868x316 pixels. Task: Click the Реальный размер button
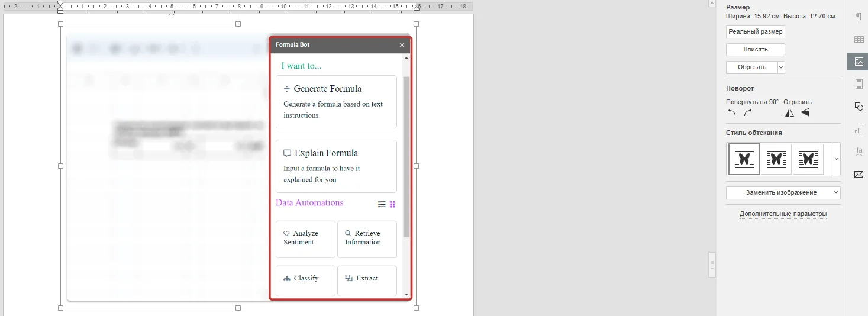point(755,32)
